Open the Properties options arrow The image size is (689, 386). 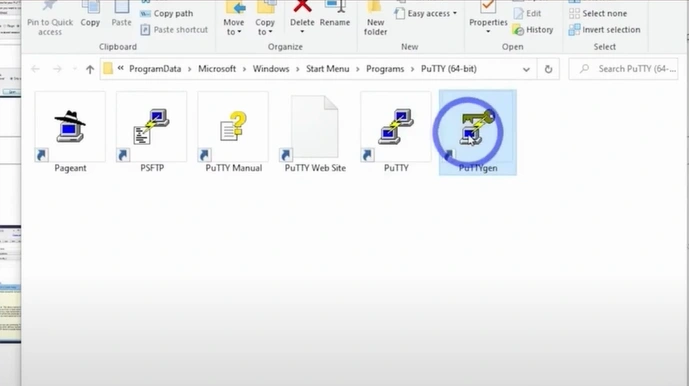pos(488,32)
